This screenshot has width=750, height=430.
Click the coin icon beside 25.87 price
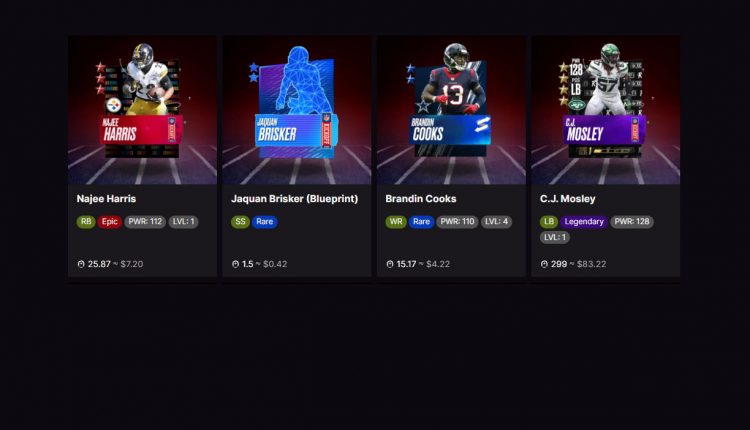pyautogui.click(x=81, y=264)
